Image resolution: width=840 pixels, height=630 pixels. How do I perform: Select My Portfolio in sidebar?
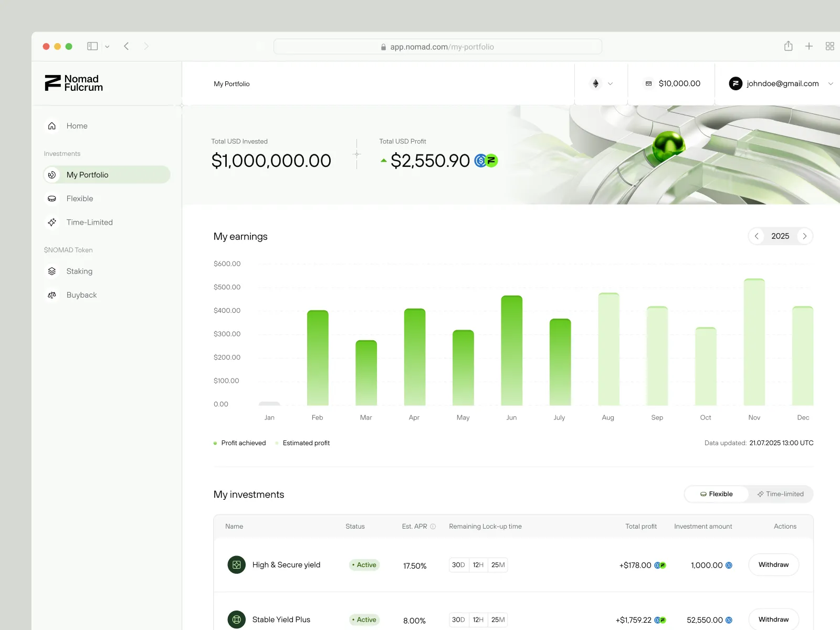(107, 175)
